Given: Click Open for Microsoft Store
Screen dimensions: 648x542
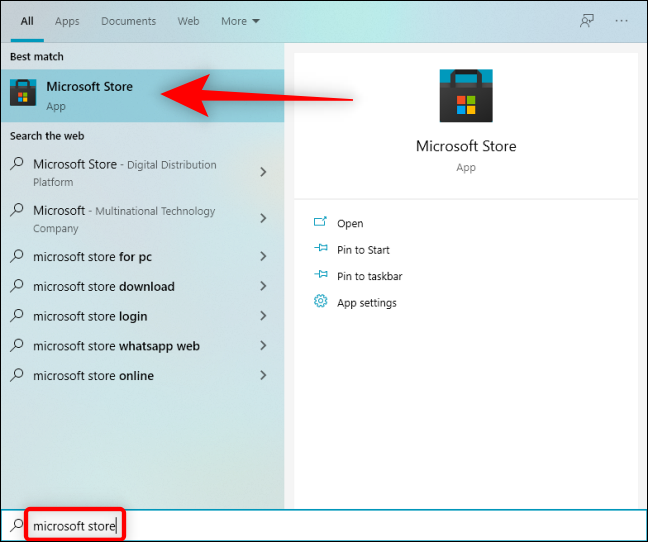Looking at the screenshot, I should pyautogui.click(x=350, y=223).
